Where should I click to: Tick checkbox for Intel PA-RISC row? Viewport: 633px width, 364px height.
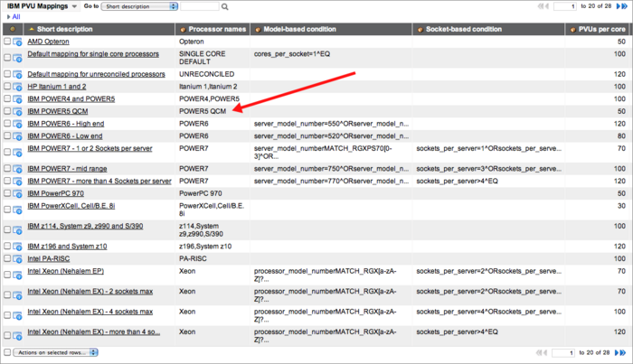pyautogui.click(x=7, y=258)
